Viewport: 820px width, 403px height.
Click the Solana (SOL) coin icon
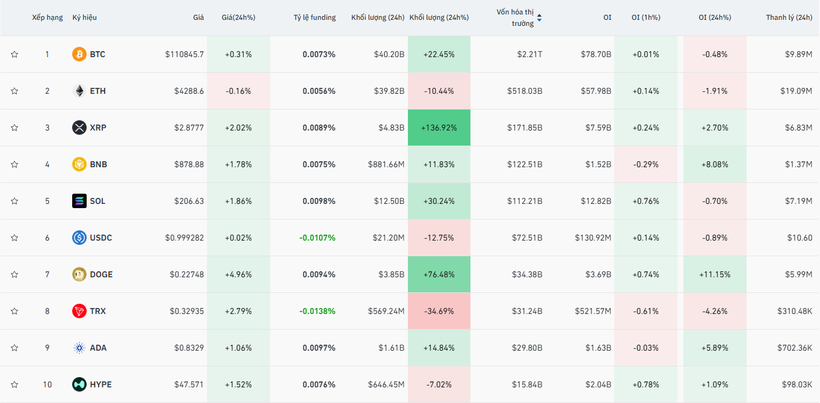(79, 201)
